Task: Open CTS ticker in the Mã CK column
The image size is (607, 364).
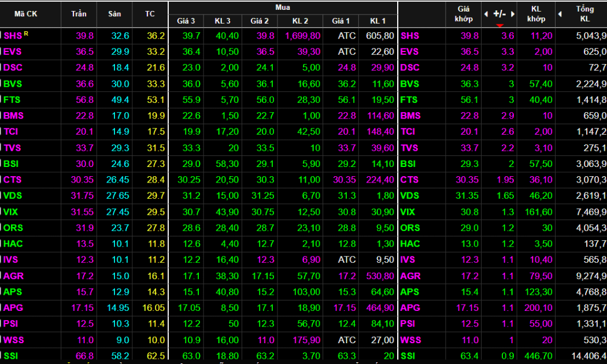Action: coord(12,180)
